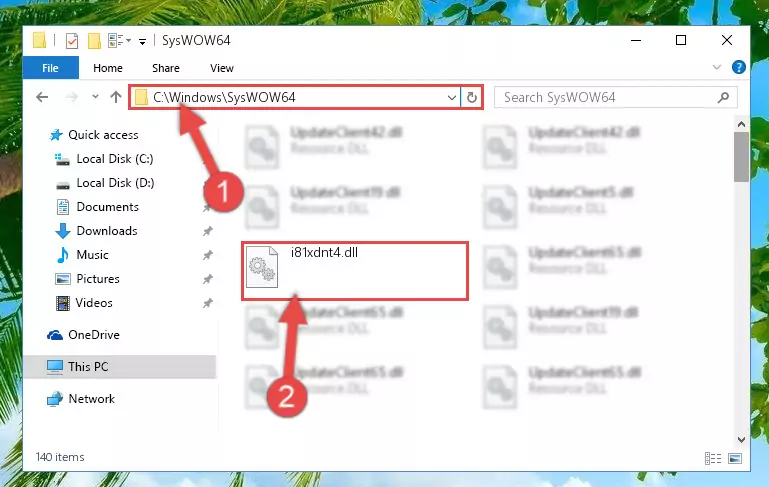This screenshot has height=487, width=769.
Task: Switch to the Share ribbon tab
Action: pyautogui.click(x=166, y=68)
